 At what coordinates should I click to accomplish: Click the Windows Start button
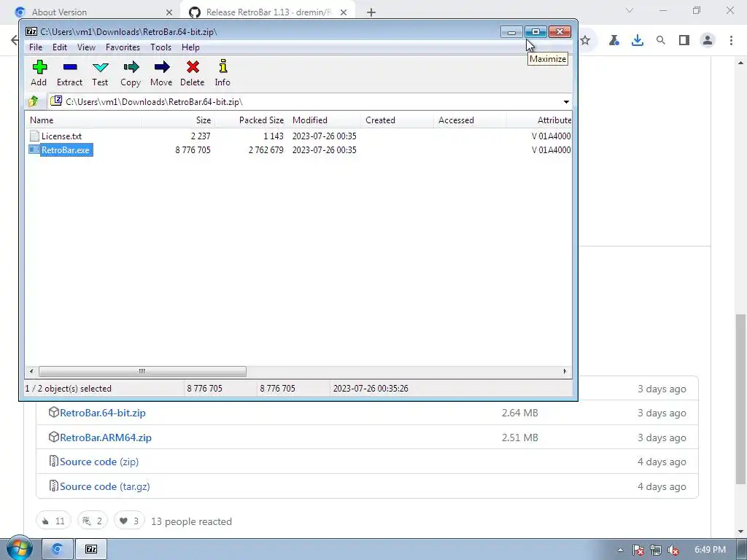coord(19,548)
